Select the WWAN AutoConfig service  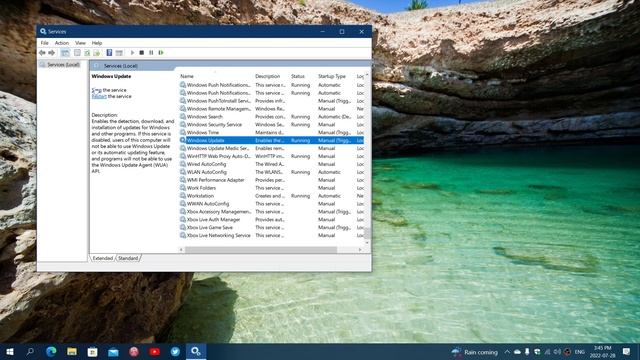(271, 204)
